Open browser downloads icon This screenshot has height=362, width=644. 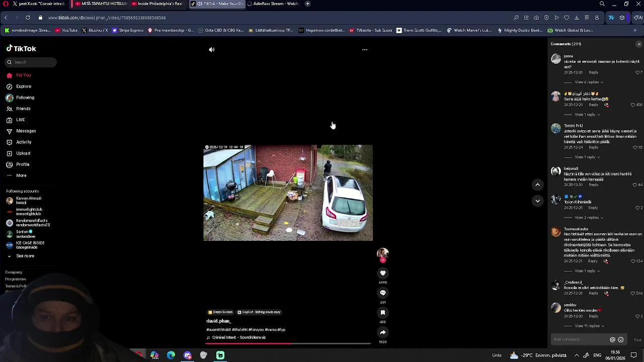click(577, 18)
